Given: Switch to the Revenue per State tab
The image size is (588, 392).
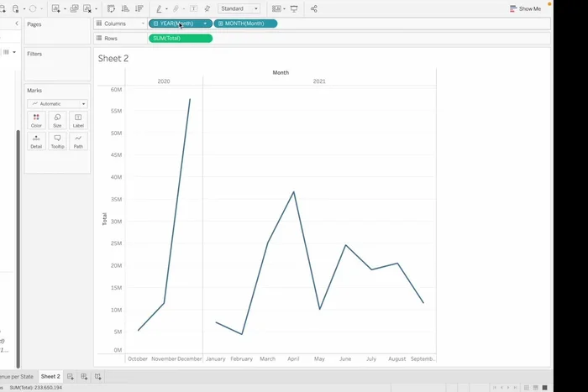Looking at the screenshot, I should point(17,377).
